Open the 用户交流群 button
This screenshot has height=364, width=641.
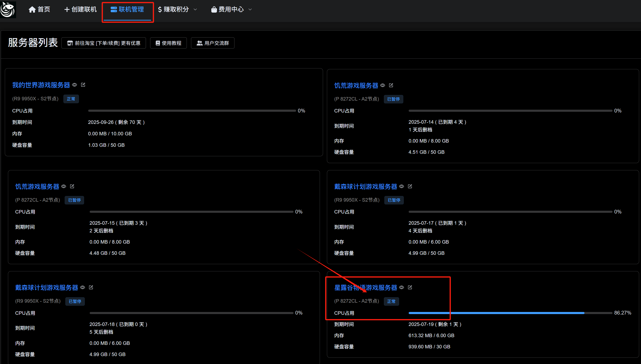pos(212,43)
